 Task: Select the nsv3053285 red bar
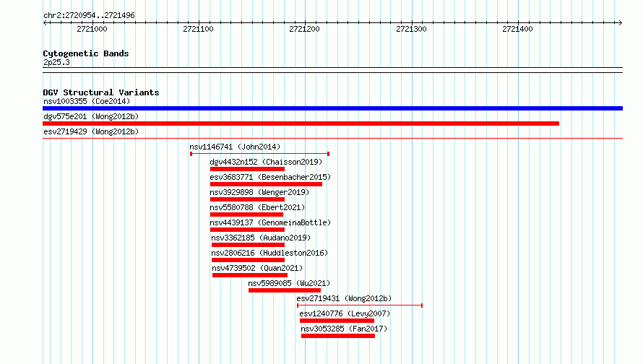(x=338, y=336)
